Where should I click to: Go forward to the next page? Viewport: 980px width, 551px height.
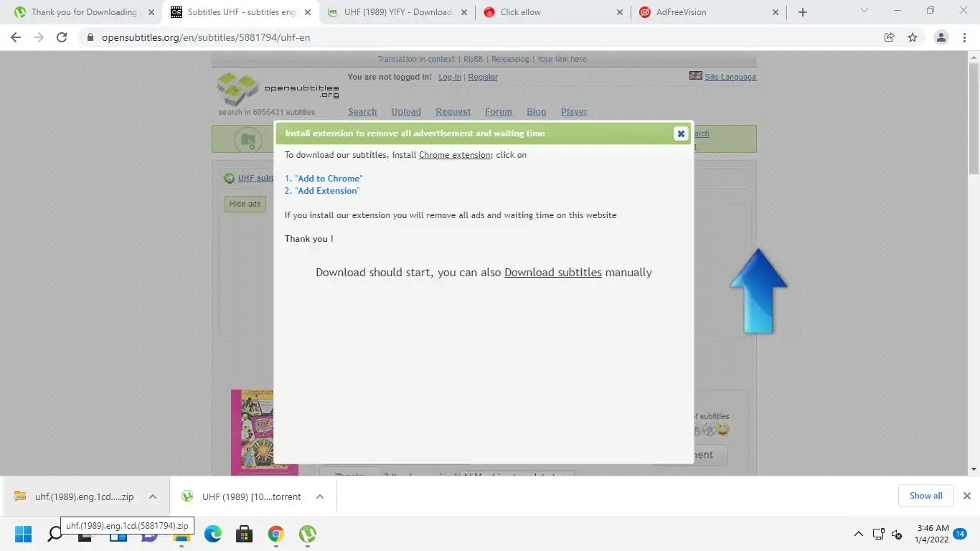click(39, 37)
